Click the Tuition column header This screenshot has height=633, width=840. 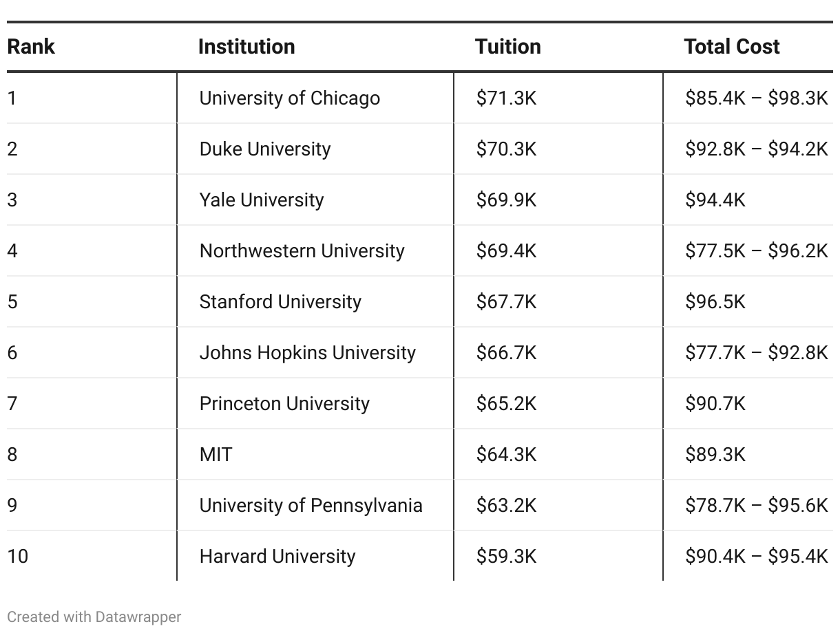coord(507,47)
